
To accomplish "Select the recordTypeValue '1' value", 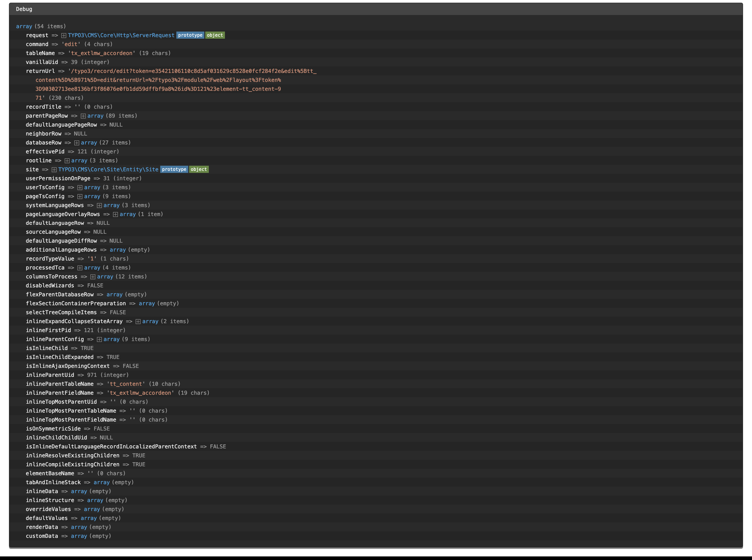I will (92, 259).
